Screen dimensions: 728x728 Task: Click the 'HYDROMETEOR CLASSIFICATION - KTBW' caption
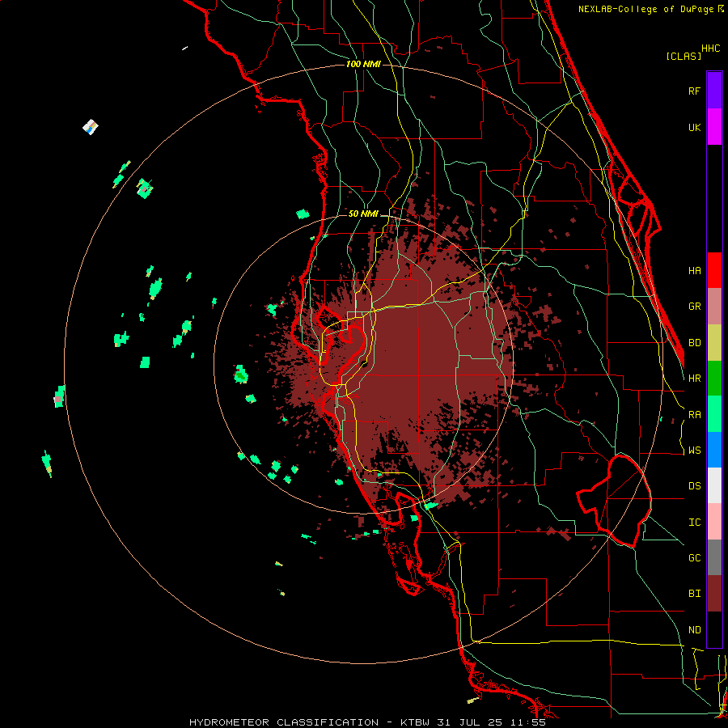[x=310, y=722]
